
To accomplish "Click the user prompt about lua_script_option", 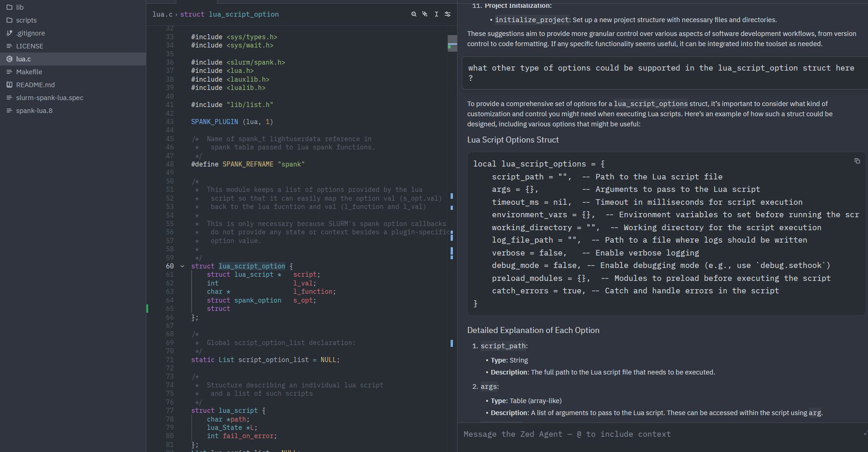I will click(x=661, y=73).
